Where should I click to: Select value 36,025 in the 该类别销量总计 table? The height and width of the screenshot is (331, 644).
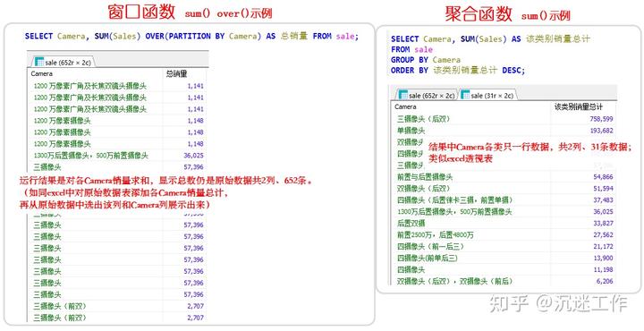coord(603,212)
